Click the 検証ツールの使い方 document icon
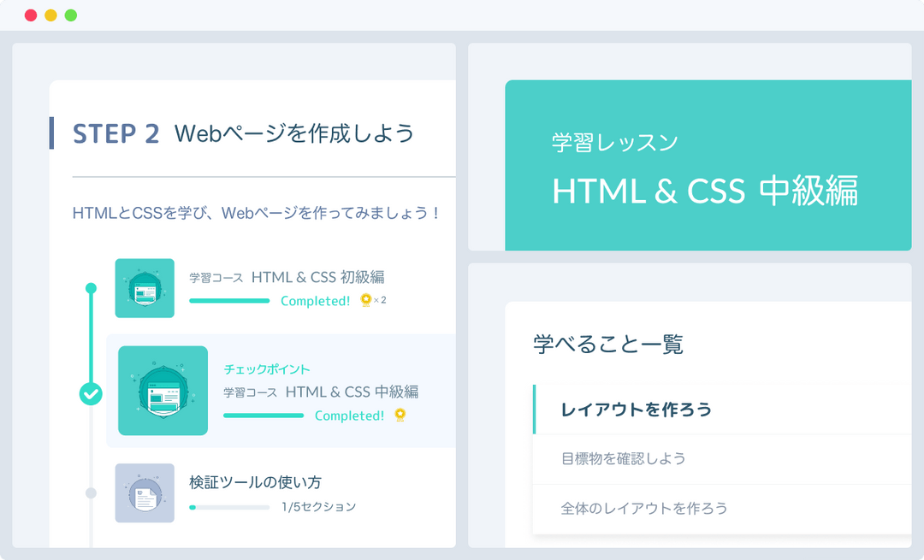This screenshot has height=560, width=924. click(145, 493)
